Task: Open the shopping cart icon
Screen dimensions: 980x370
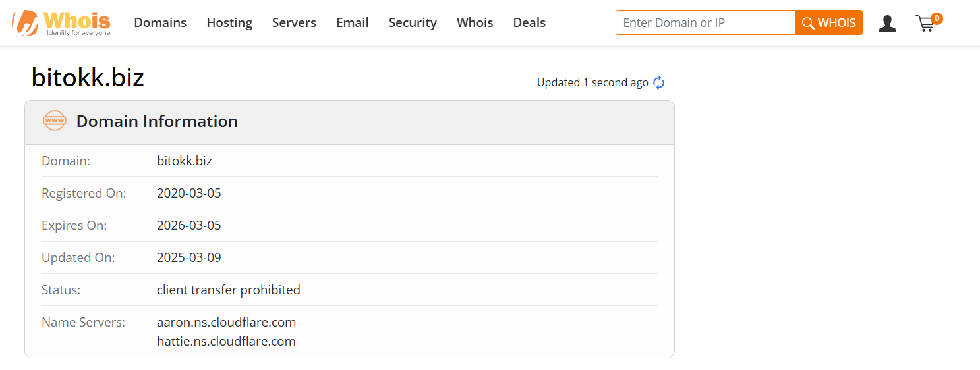Action: pos(925,24)
